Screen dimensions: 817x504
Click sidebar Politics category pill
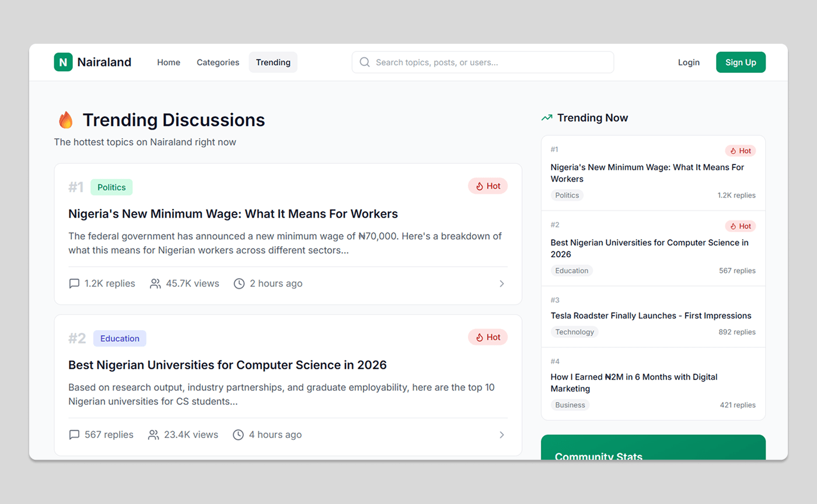(567, 195)
